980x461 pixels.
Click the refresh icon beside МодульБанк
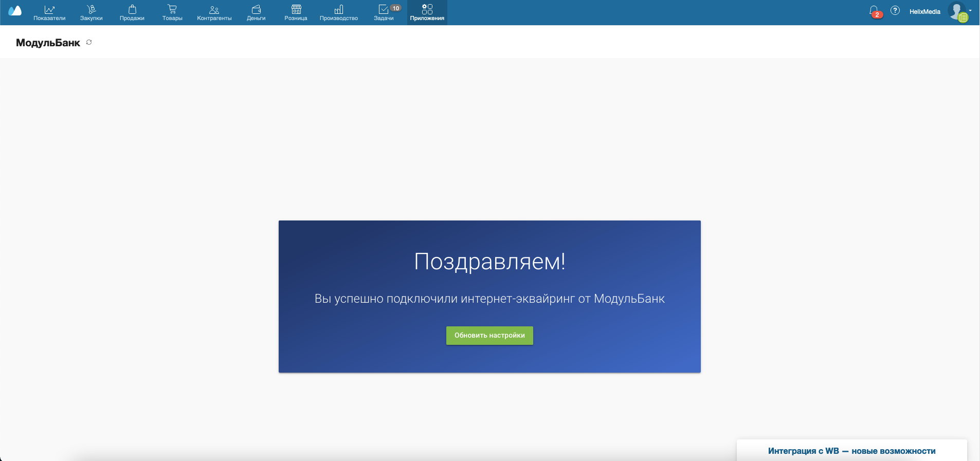pos(89,42)
